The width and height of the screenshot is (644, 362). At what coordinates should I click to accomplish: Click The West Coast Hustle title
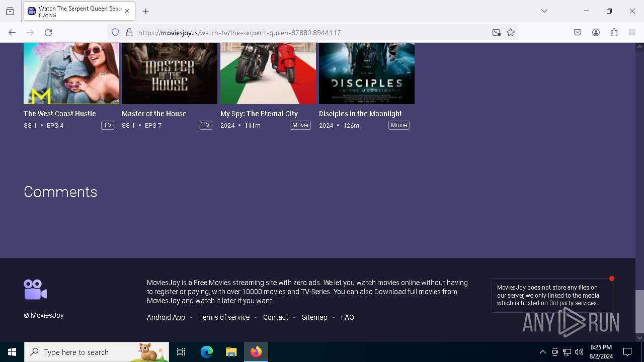[60, 114]
